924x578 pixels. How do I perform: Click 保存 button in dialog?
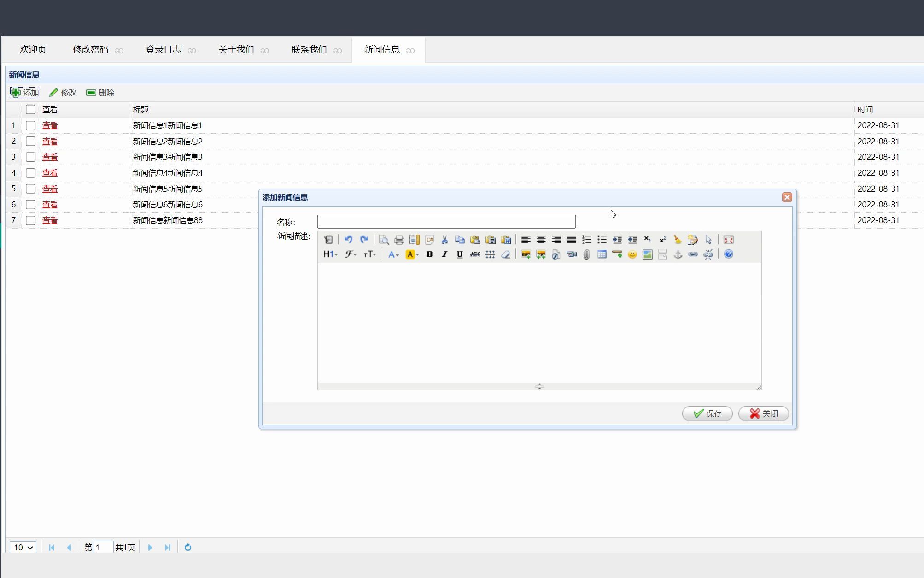pos(708,413)
